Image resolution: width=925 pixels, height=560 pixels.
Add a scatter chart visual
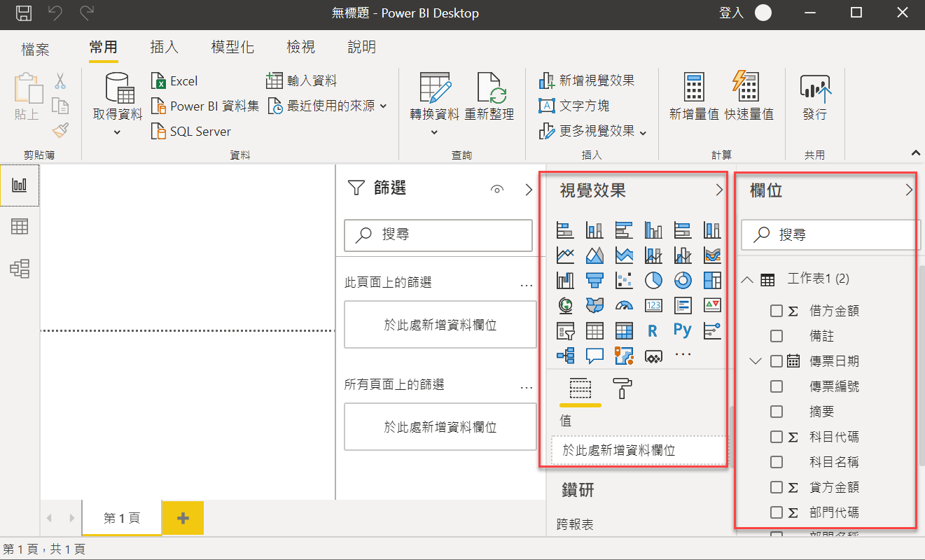[x=624, y=280]
